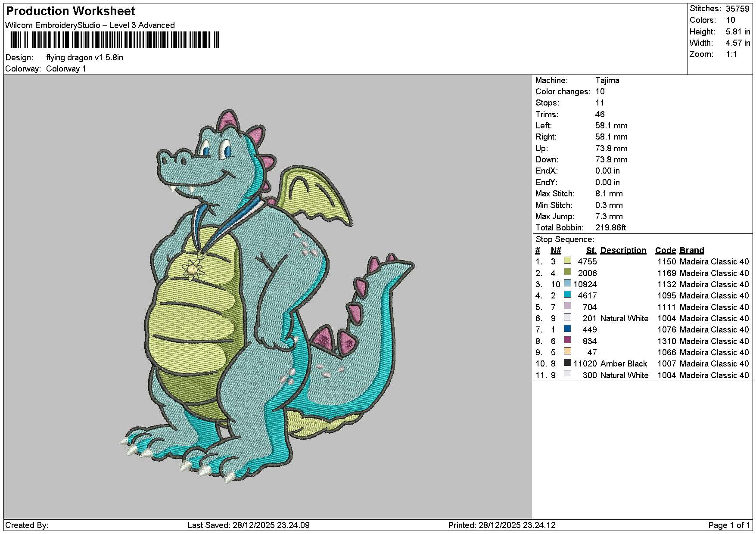This screenshot has width=756, height=534.
Task: Click 'Last Saved: 28/12/2025 23.24.09' in footer
Action: (x=249, y=525)
